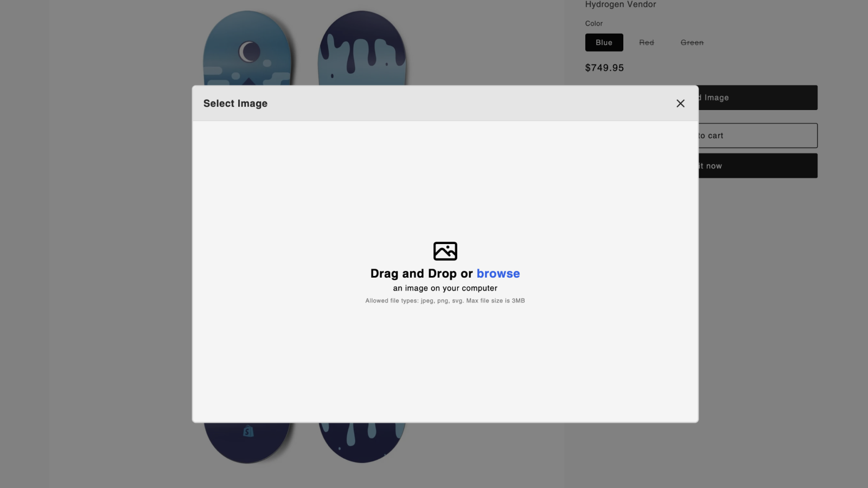868x488 pixels.
Task: Select the Blue color option
Action: 604,42
